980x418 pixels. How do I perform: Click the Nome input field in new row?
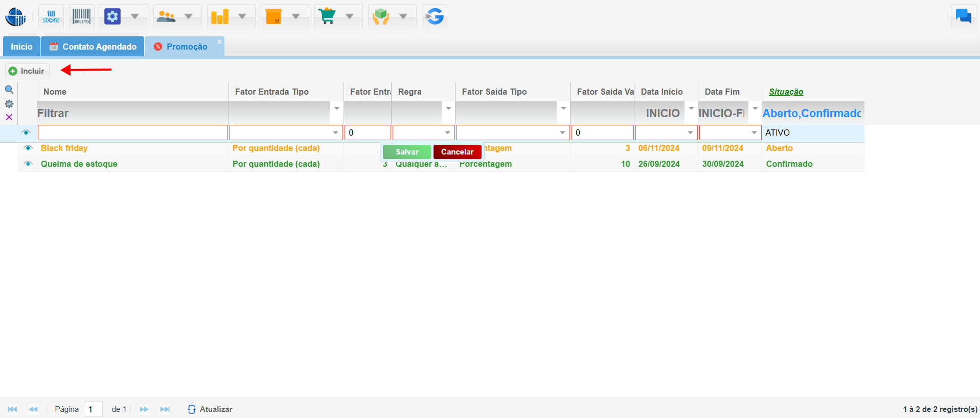tap(133, 133)
